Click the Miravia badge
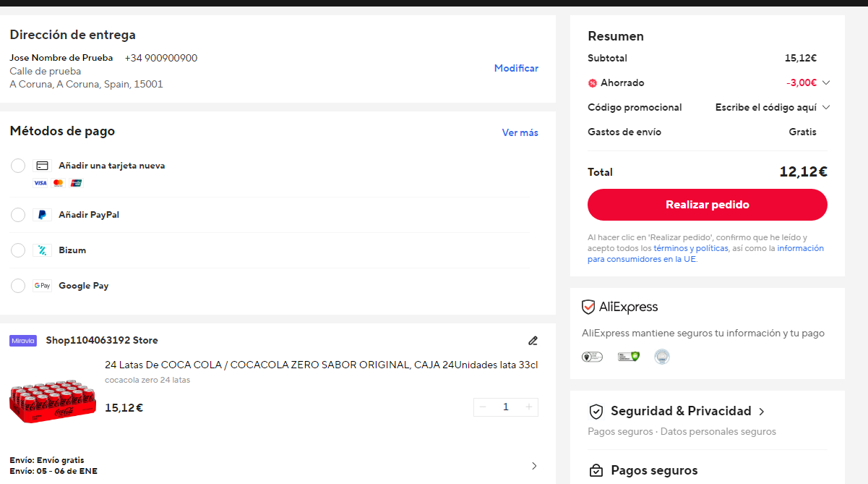Viewport: 868px width, 484px height. click(x=23, y=341)
